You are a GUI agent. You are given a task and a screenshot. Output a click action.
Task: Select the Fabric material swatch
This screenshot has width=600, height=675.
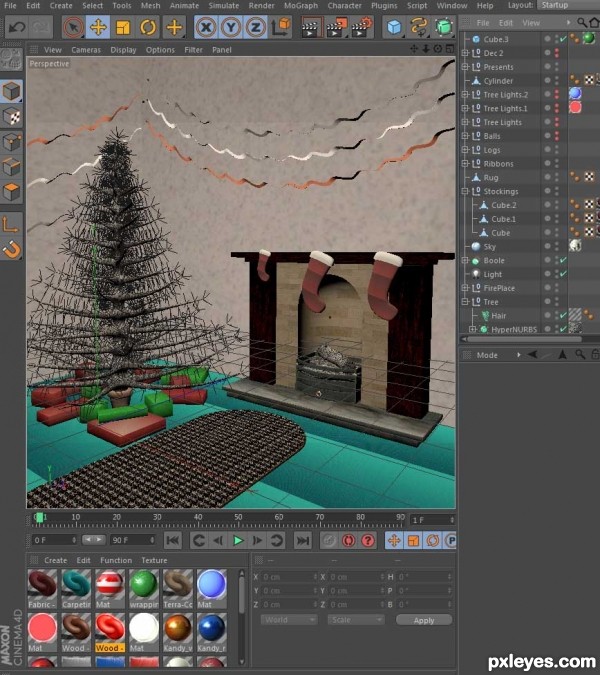42,589
